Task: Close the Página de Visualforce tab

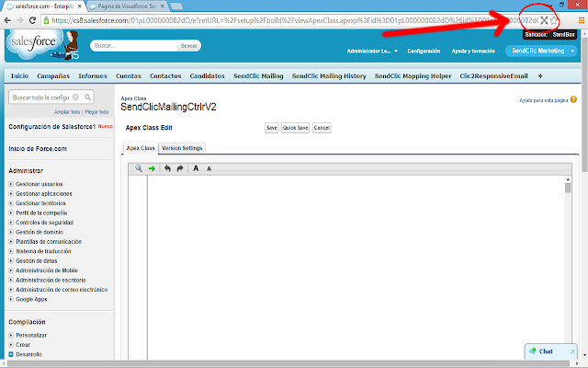Action: tap(162, 6)
